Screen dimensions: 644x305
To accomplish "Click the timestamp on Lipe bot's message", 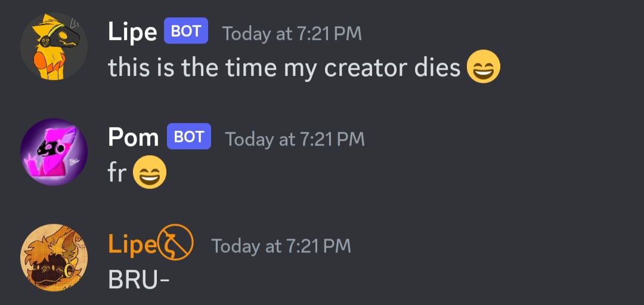I will [x=292, y=33].
